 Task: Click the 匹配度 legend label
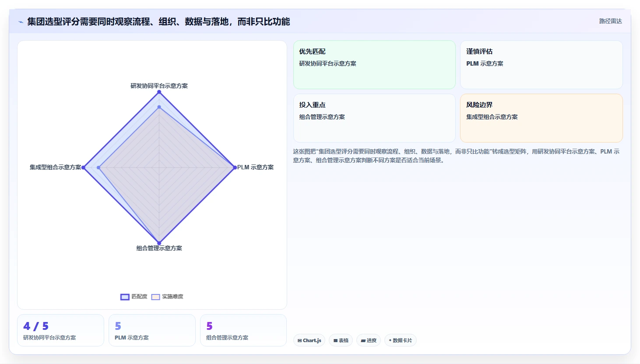point(139,297)
